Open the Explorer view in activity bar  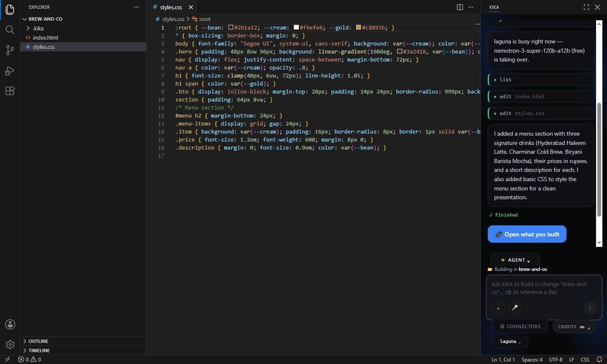(x=10, y=9)
